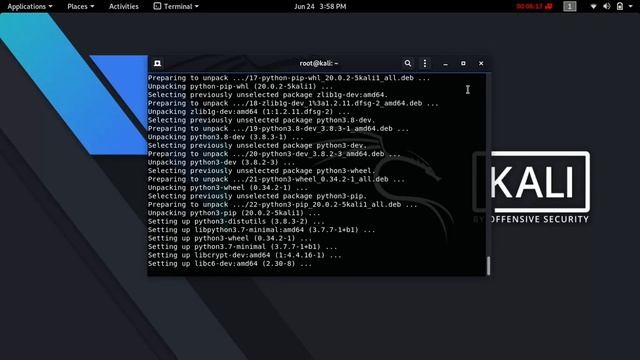Click line 'Setting up libc6-dev:amd64 (2.30-8) ...'
The height and width of the screenshot is (360, 640).
click(x=230, y=264)
